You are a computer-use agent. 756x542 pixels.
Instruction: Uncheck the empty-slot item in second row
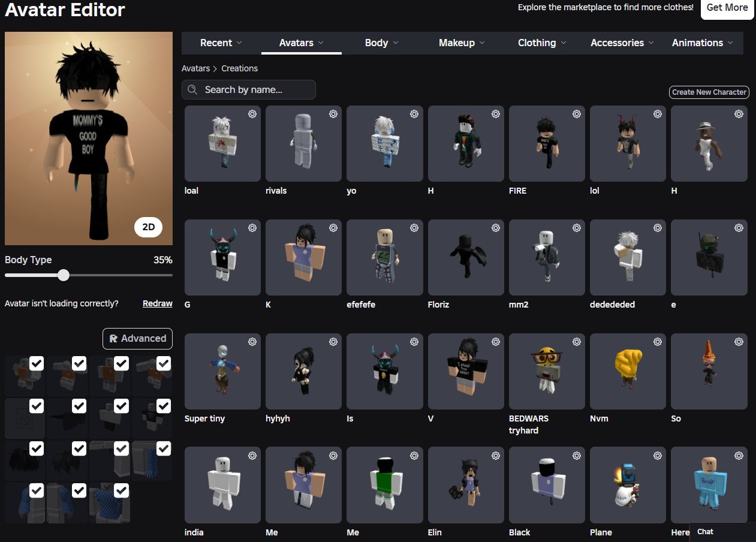click(x=37, y=406)
